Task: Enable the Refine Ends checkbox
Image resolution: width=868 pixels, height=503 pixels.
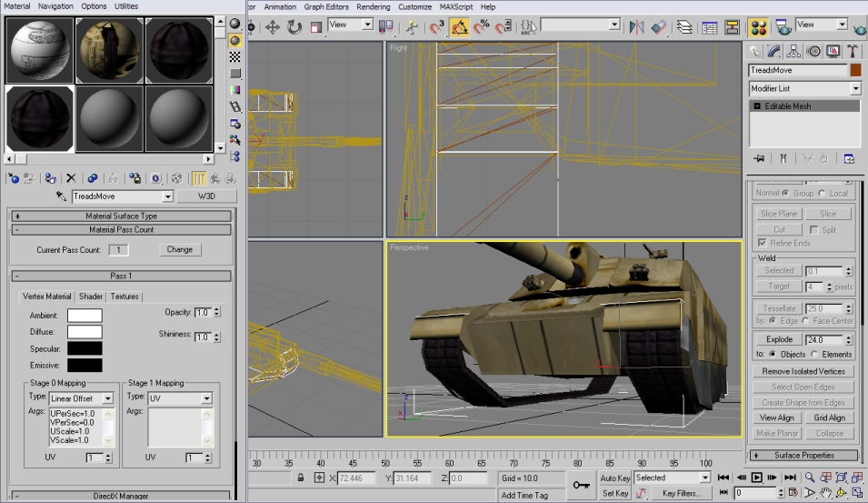Action: coord(762,243)
